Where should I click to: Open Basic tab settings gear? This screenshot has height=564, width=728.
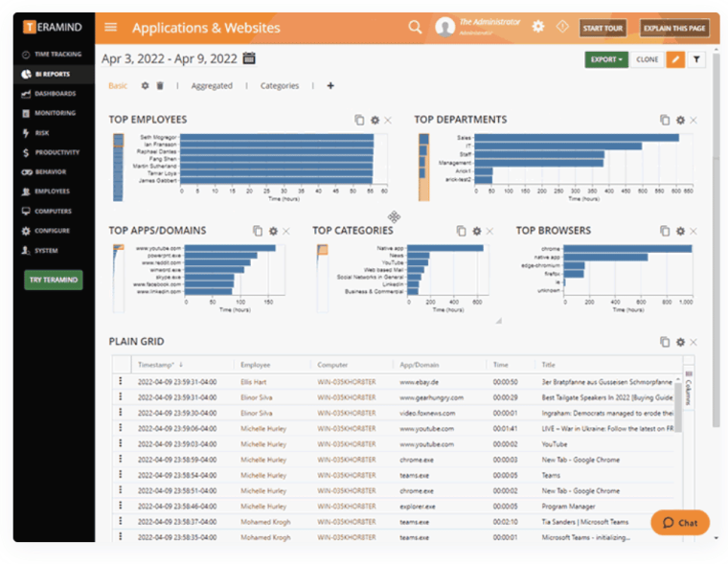click(x=145, y=85)
